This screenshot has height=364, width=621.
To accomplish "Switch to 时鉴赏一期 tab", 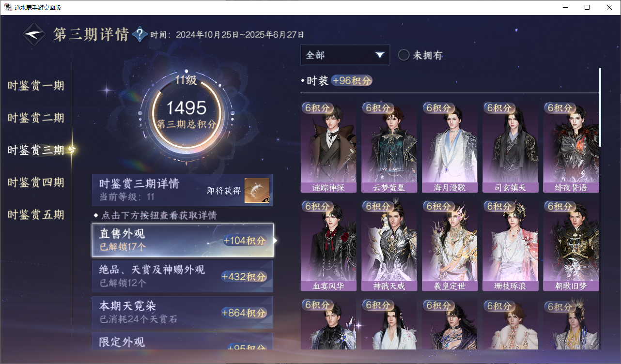I will coord(36,86).
